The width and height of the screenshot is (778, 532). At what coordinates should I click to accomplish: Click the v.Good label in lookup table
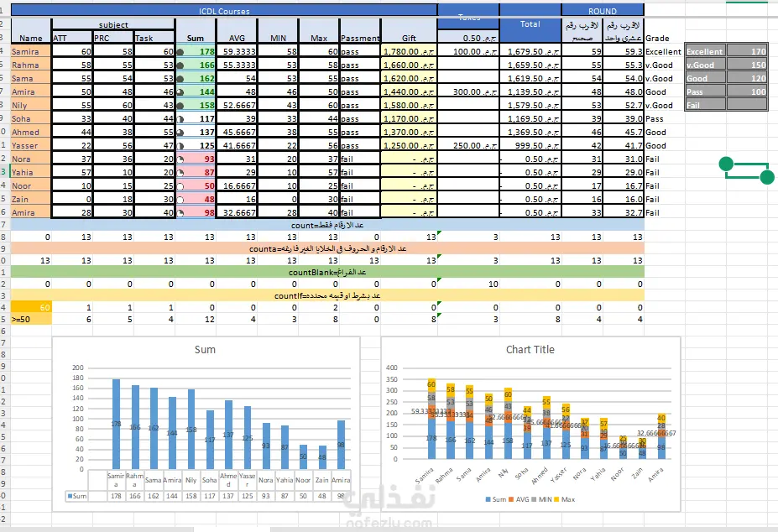click(705, 65)
